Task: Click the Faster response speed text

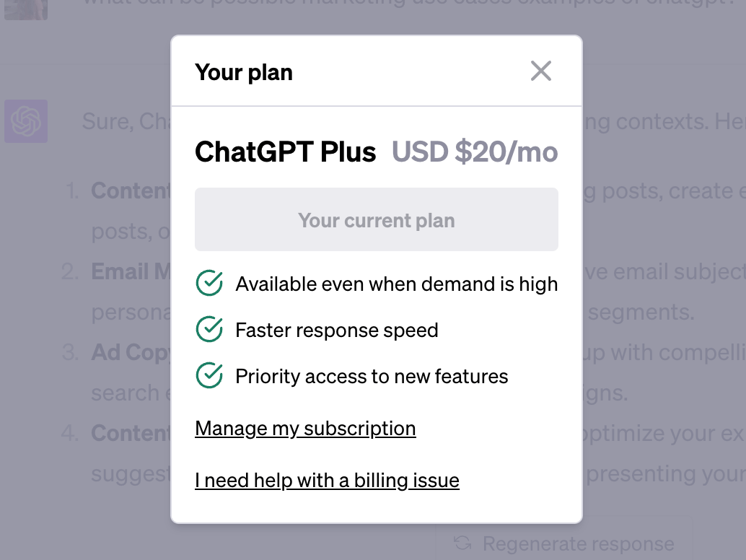Action: [337, 330]
